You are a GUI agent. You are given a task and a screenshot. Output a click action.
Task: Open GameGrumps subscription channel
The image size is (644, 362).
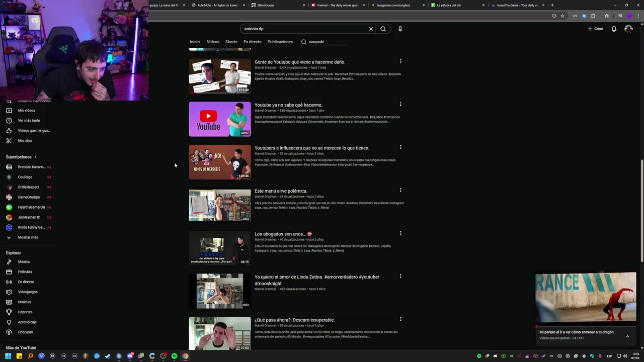[28, 197]
